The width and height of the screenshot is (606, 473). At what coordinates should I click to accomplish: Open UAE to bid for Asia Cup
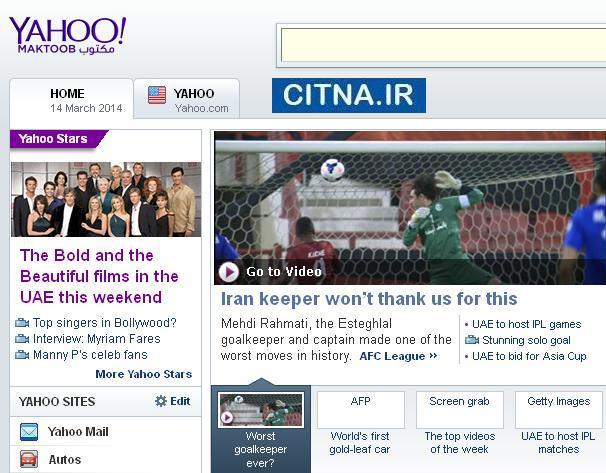tap(529, 356)
